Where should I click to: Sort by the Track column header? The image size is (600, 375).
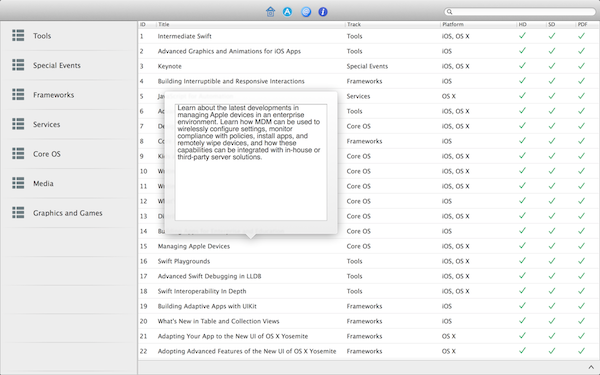(x=354, y=24)
